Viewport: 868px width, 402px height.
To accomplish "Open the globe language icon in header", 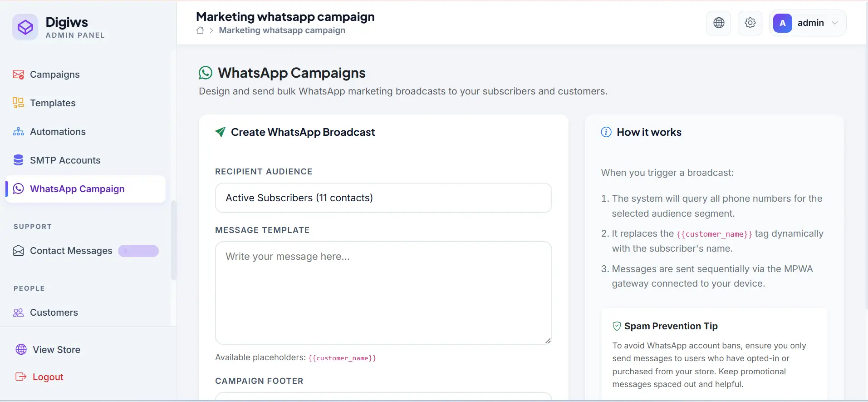I will point(719,23).
